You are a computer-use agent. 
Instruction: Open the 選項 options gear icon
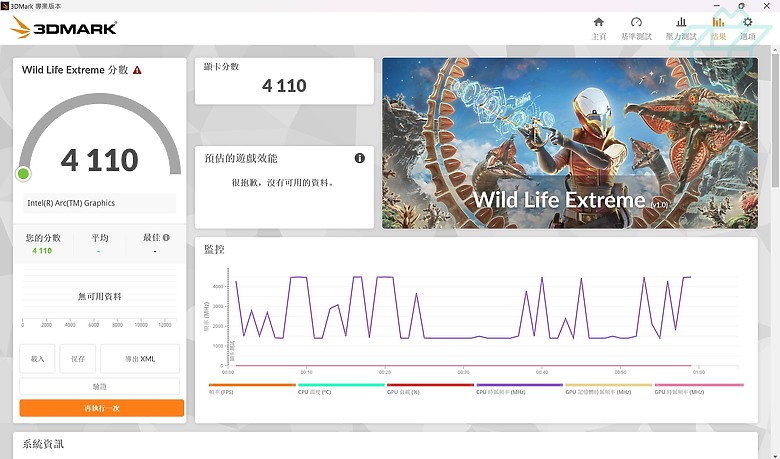click(x=747, y=22)
